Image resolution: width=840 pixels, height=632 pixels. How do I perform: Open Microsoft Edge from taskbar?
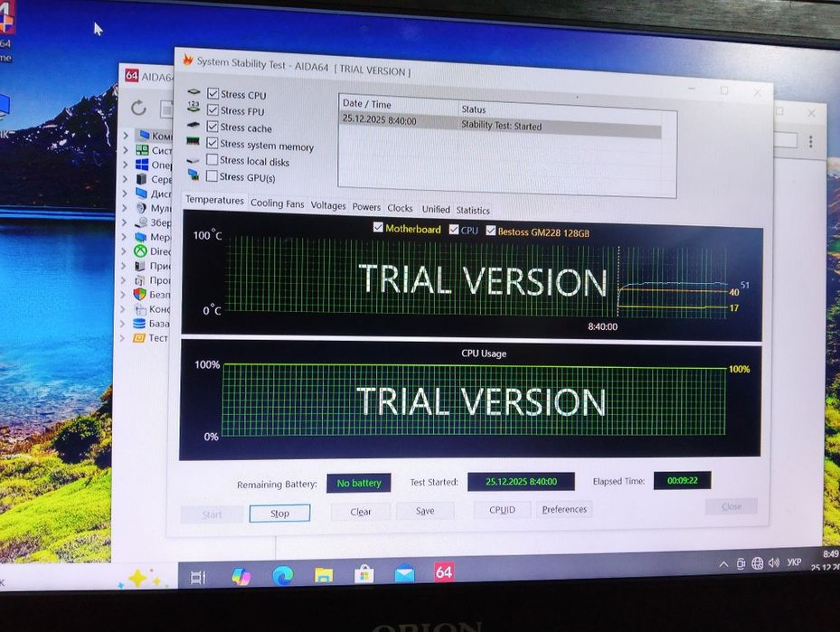point(282,576)
